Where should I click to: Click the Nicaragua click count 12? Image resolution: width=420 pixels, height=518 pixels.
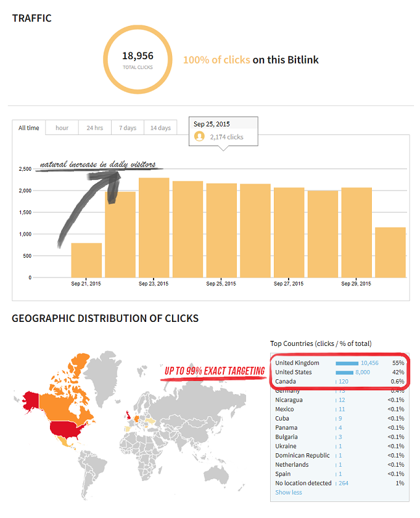click(x=341, y=400)
